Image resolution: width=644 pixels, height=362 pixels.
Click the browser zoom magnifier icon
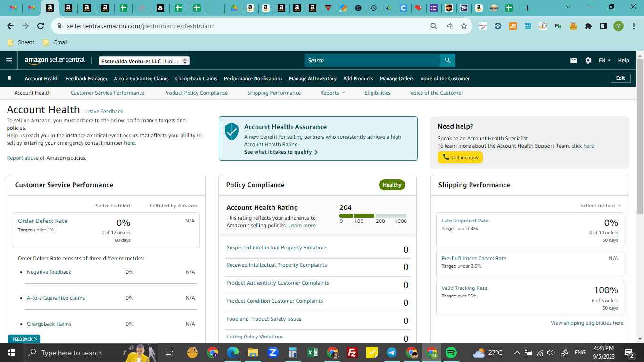pyautogui.click(x=434, y=26)
